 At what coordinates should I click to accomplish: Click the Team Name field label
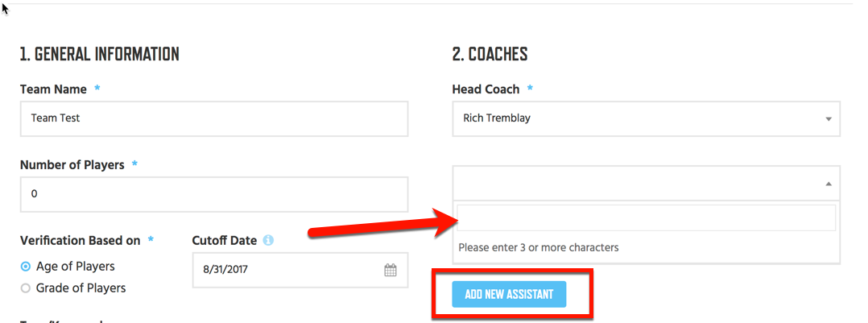[x=53, y=89]
